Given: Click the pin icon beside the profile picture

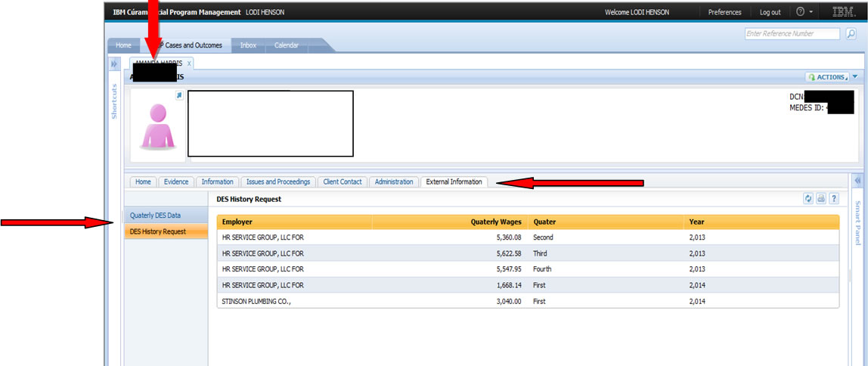Looking at the screenshot, I should 178,96.
